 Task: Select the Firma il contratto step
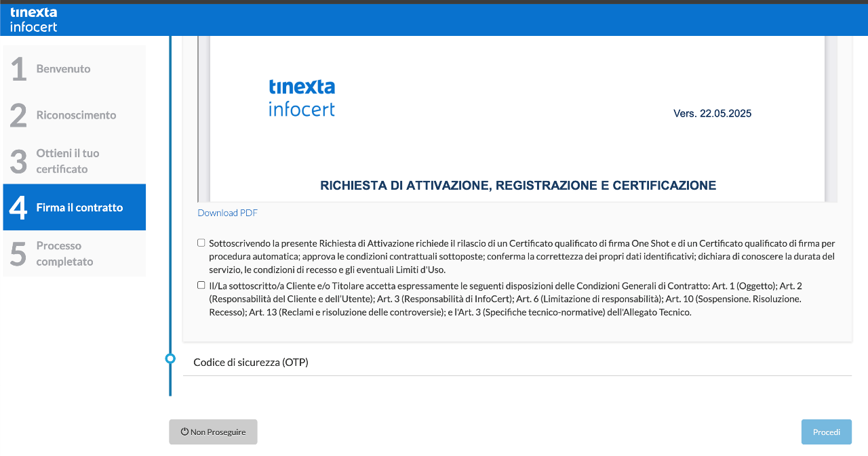tap(79, 207)
